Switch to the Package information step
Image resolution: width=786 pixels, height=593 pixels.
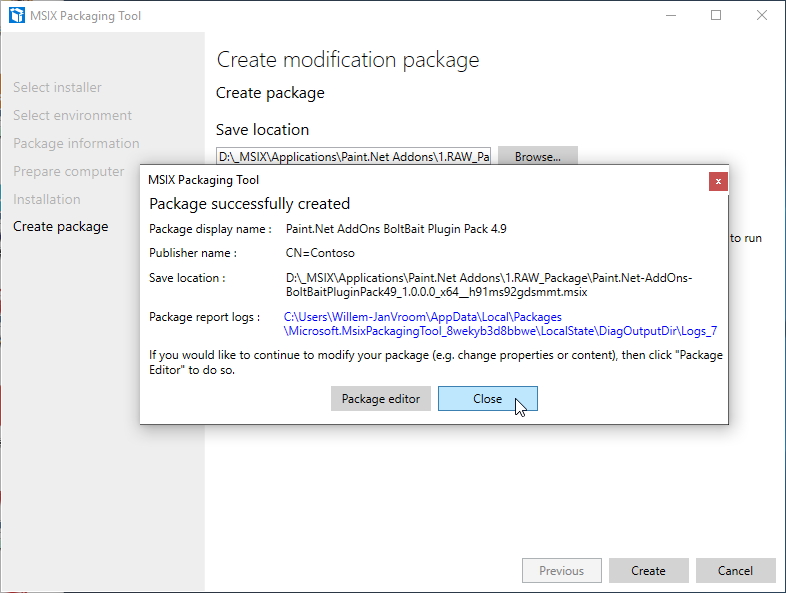[76, 144]
